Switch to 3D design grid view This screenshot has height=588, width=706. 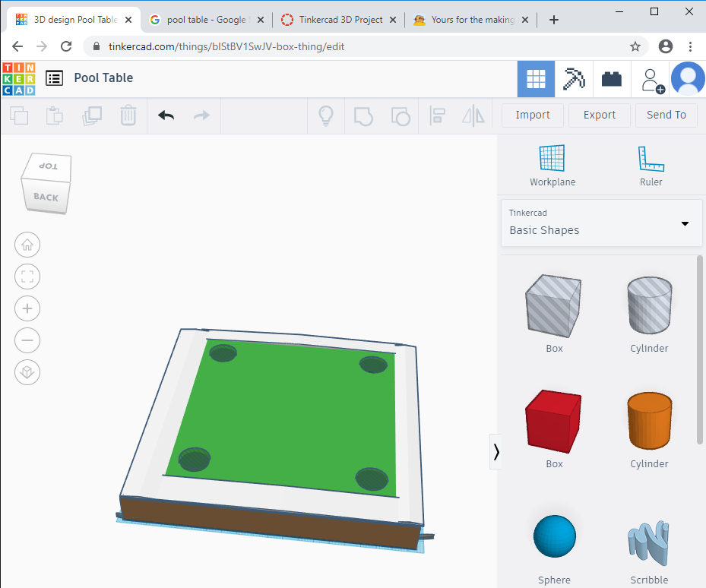[536, 79]
